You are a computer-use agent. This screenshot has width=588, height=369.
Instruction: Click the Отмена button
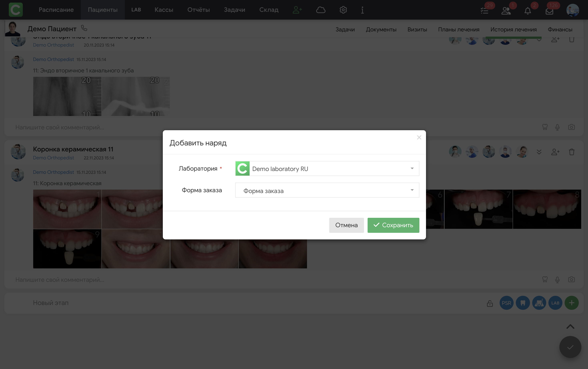click(x=346, y=225)
